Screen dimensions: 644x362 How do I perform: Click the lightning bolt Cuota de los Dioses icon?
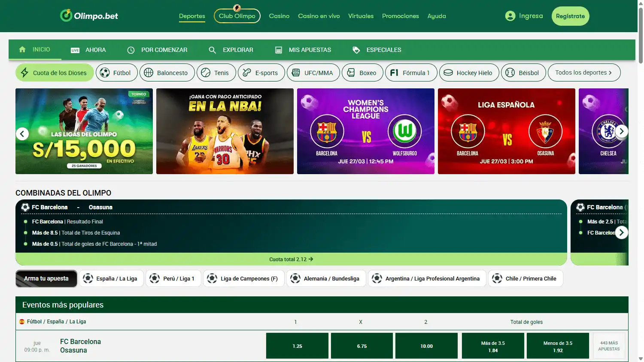pos(24,72)
